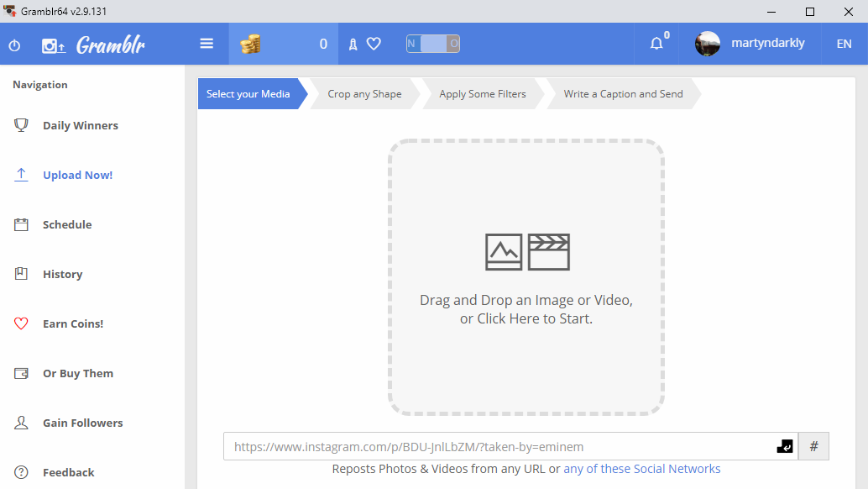Open the History page
Image resolution: width=868 pixels, height=489 pixels.
[x=63, y=274]
